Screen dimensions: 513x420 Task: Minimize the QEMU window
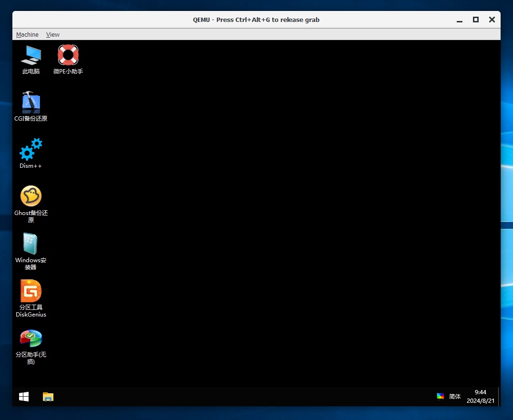[x=459, y=20]
